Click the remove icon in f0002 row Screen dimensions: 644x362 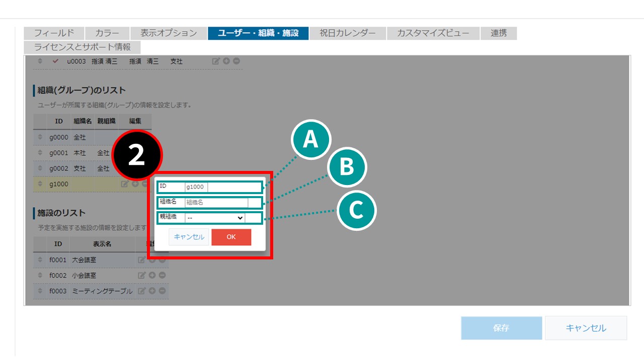pos(162,276)
